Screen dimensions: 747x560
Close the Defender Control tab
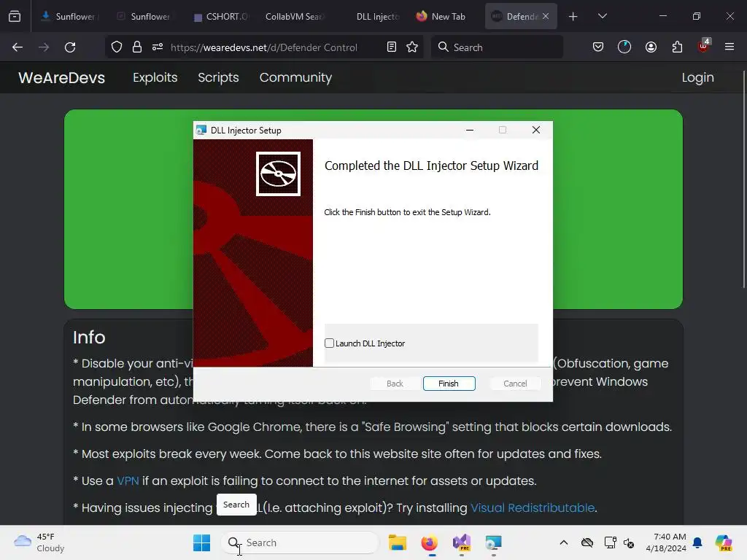[x=546, y=16]
